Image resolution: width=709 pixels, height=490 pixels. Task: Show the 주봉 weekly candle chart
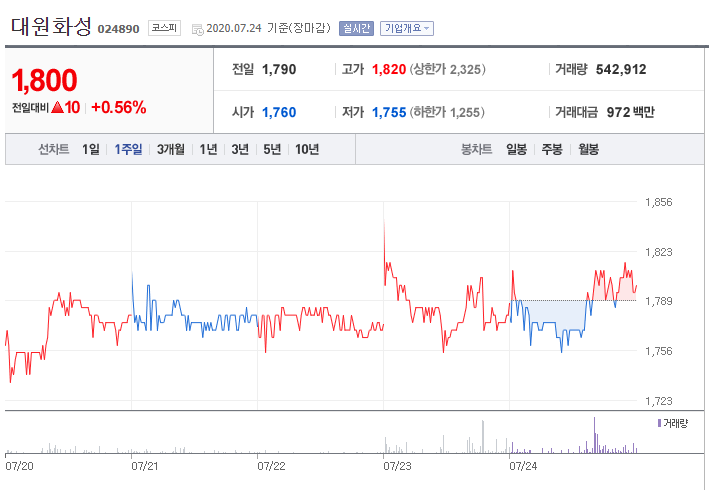[x=552, y=149]
